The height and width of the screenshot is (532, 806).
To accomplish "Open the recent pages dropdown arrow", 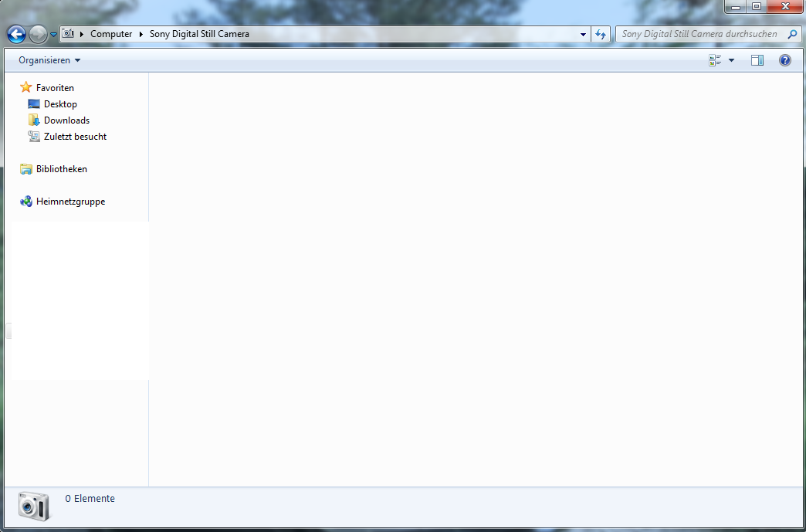I will (x=53, y=35).
